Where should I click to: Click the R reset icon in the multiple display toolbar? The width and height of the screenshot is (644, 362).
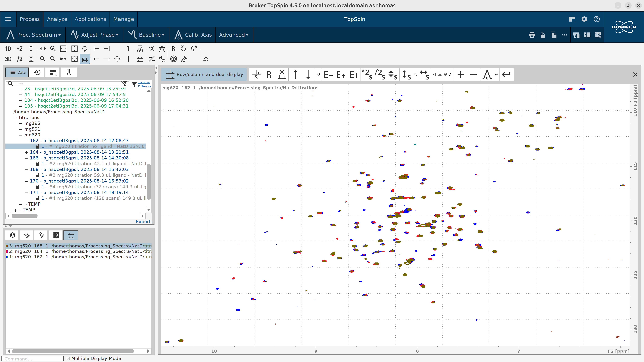click(x=269, y=74)
